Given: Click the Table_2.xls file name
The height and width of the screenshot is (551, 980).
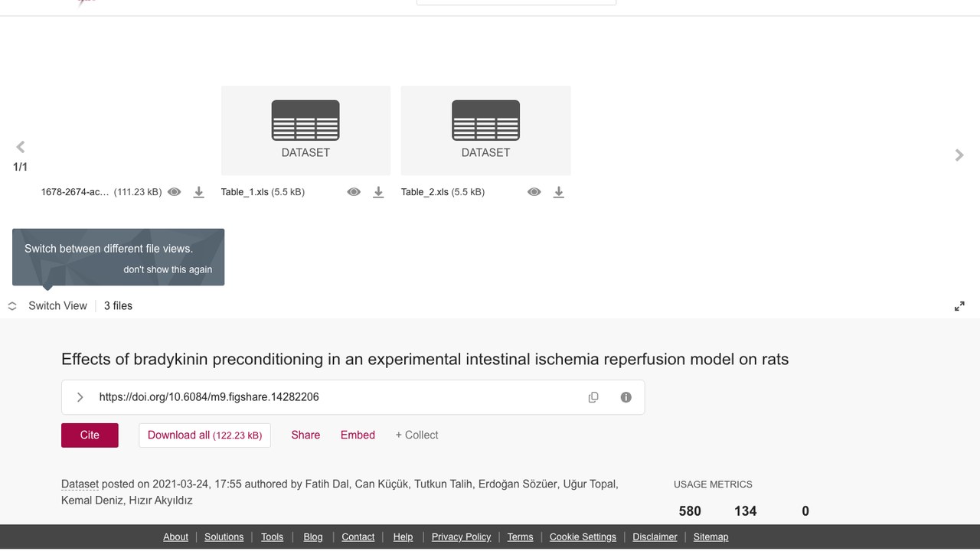Looking at the screenshot, I should pyautogui.click(x=425, y=192).
